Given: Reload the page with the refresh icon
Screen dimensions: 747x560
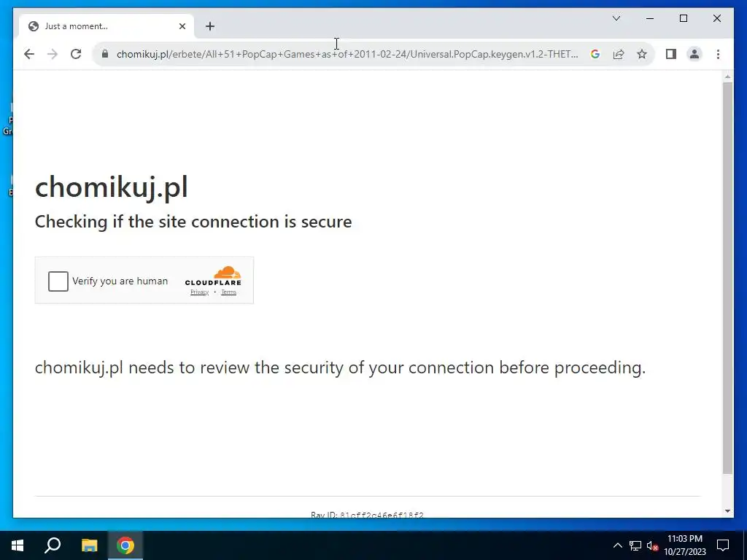Looking at the screenshot, I should [x=76, y=54].
